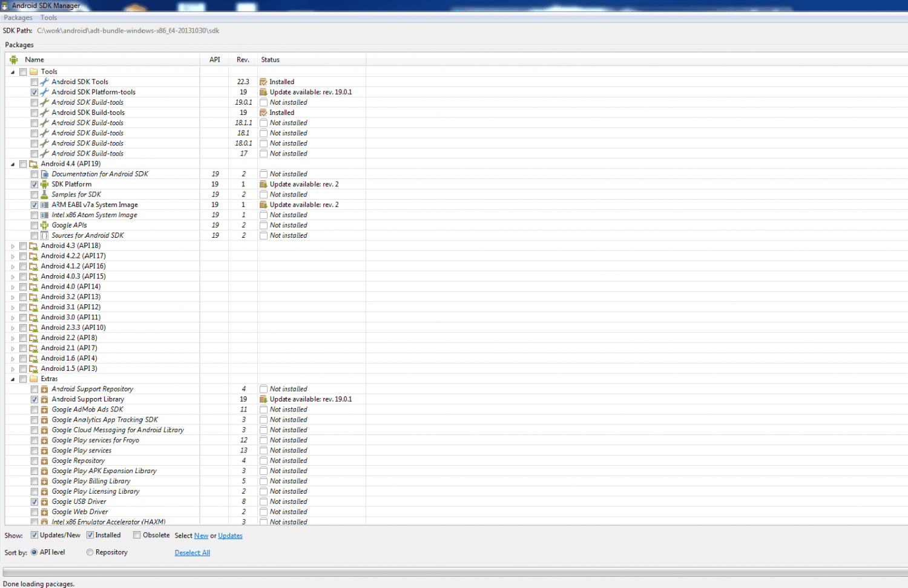Uncheck the Android Support Library checkbox
Screen dimensions: 908x588
tap(35, 400)
